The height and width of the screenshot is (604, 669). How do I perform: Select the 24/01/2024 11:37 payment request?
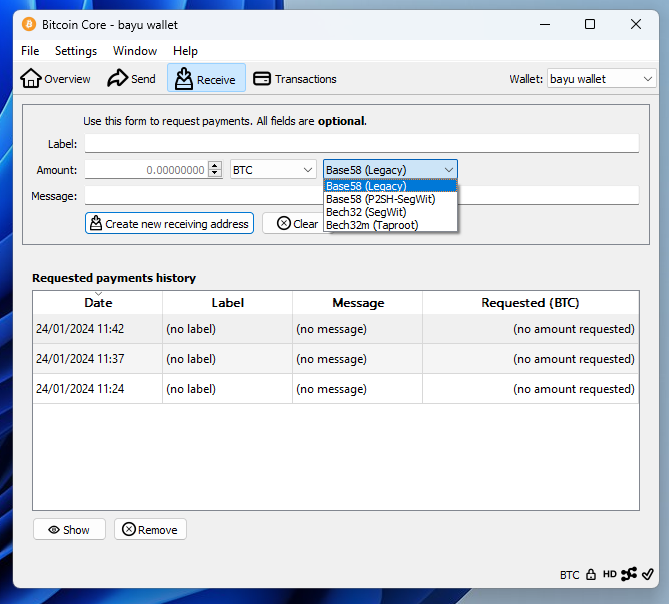pyautogui.click(x=336, y=359)
